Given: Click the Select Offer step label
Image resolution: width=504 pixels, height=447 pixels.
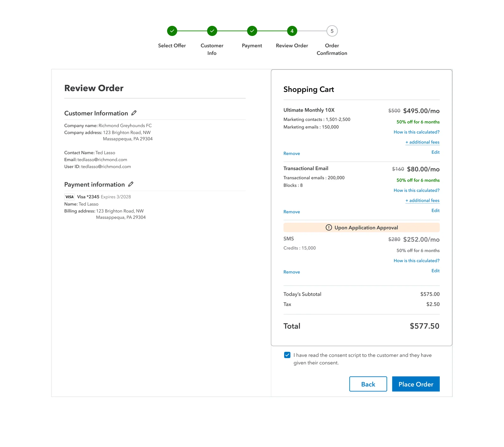Looking at the screenshot, I should [x=172, y=45].
